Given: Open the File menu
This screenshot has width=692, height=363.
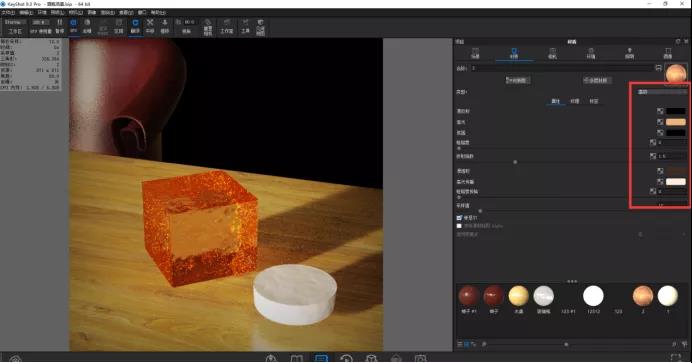Looking at the screenshot, I should (8, 12).
